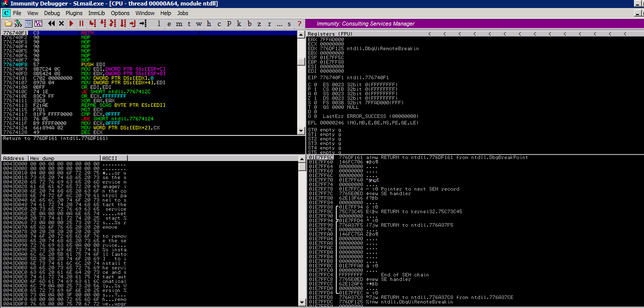Click the Trace over toolbar icon
644x308 pixels.
tap(123, 24)
